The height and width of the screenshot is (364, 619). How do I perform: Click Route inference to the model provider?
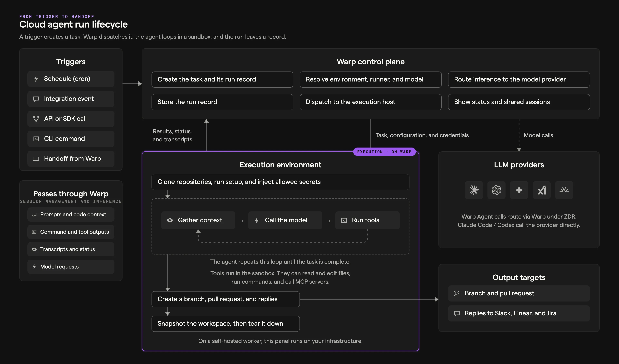tap(519, 80)
